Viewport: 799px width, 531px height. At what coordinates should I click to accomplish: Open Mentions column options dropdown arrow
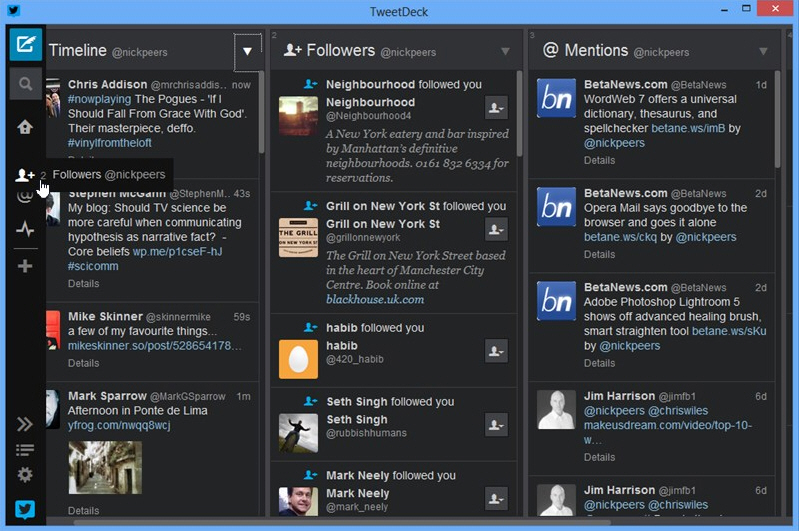point(763,51)
